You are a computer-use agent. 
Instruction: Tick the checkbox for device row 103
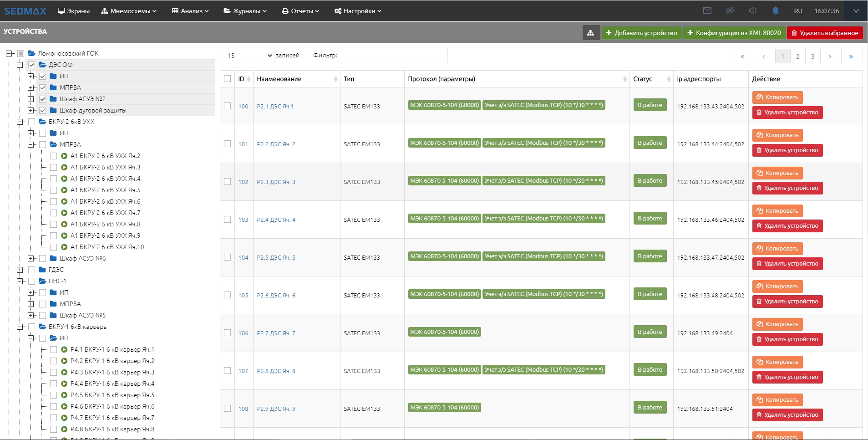coord(227,220)
